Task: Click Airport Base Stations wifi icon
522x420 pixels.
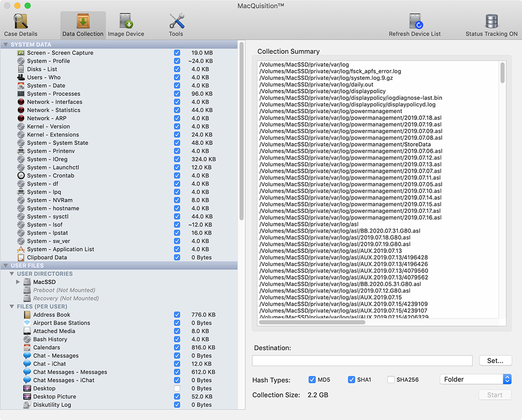Action: (27, 323)
